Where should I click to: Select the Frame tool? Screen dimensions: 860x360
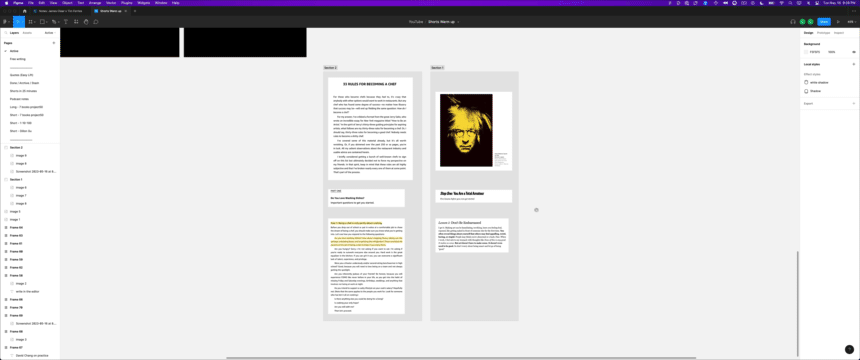click(x=30, y=22)
